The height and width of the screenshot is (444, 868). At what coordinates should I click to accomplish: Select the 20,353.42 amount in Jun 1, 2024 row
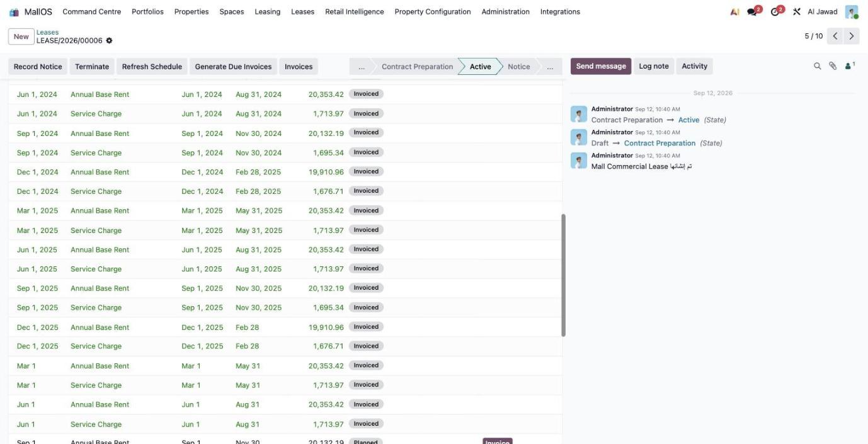pos(326,94)
